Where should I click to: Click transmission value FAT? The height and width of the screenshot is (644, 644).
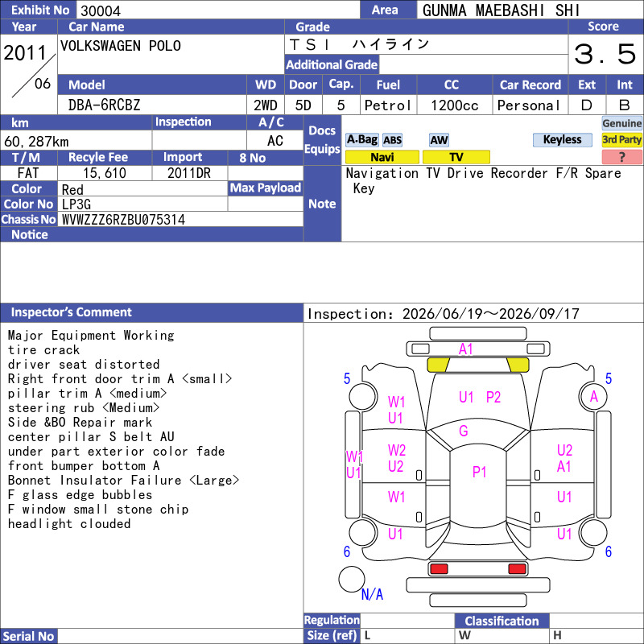click(28, 173)
